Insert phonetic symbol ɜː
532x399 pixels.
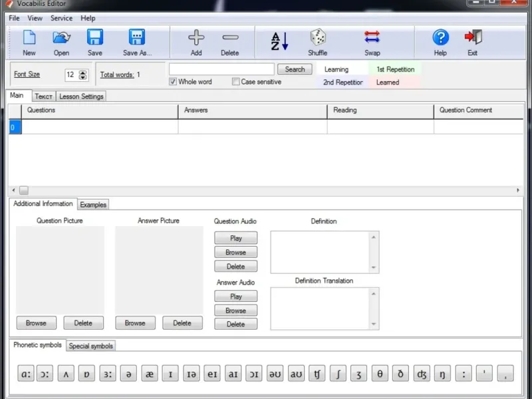click(108, 374)
